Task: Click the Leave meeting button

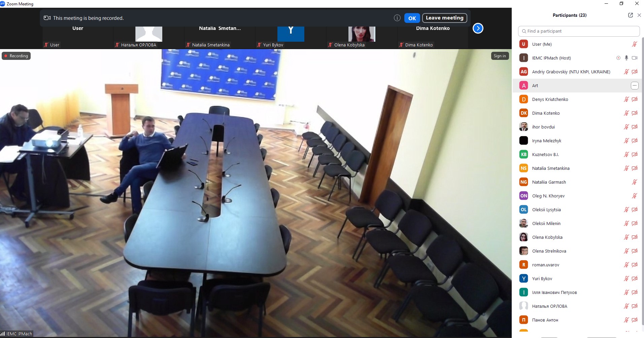Action: 444,18
